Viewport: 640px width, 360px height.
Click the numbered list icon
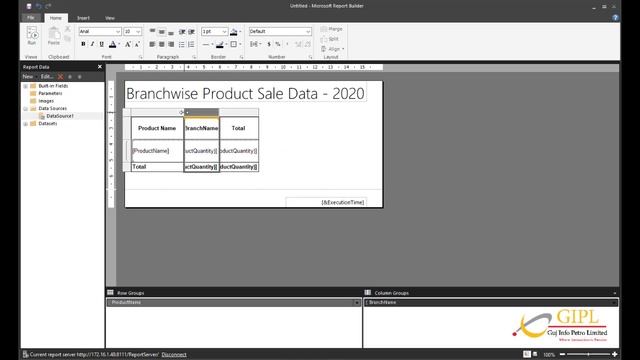point(191,44)
